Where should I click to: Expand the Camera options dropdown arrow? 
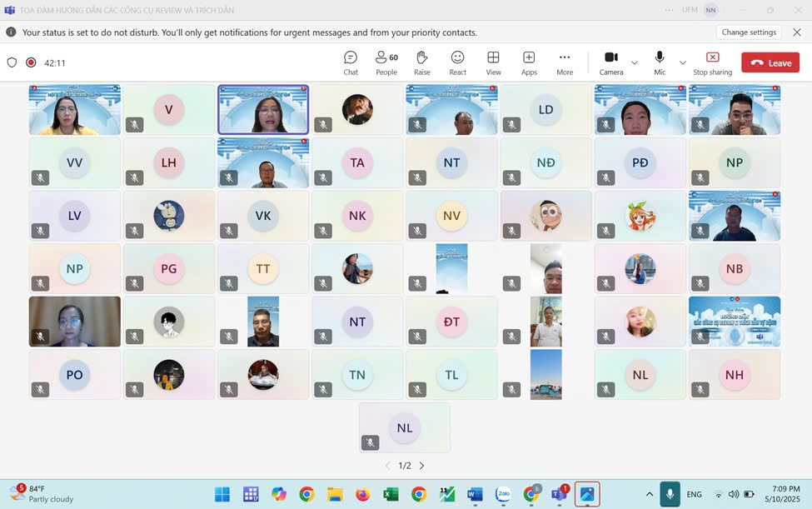pos(635,62)
